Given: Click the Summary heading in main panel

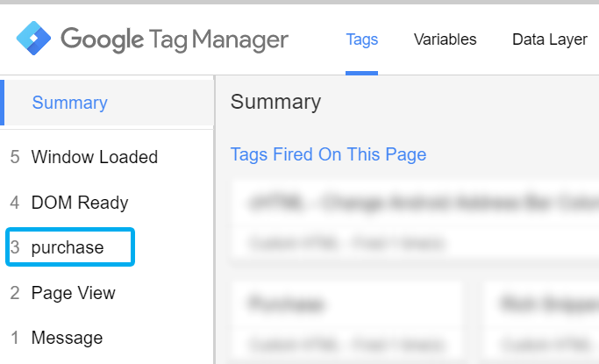Looking at the screenshot, I should [x=275, y=103].
